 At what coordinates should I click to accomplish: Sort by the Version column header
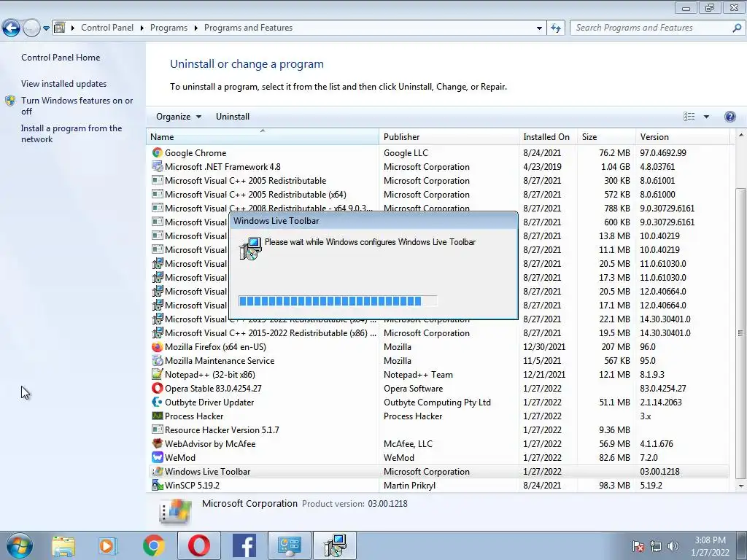tap(683, 136)
